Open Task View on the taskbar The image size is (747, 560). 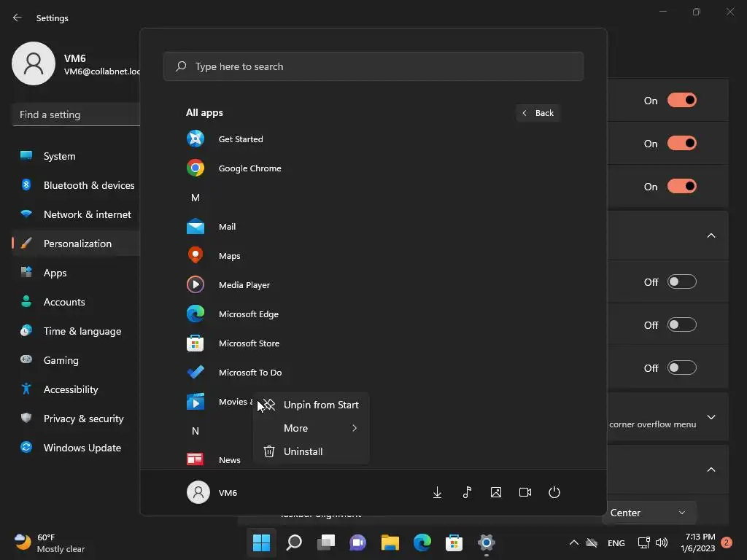(x=326, y=542)
